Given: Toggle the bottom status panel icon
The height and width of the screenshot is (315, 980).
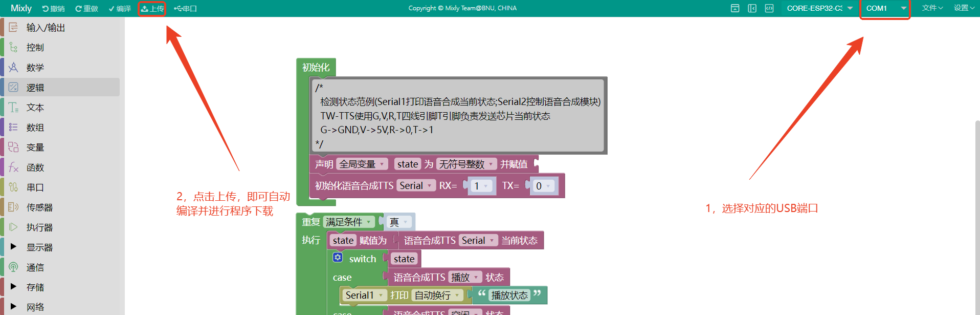Looking at the screenshot, I should click(735, 8).
